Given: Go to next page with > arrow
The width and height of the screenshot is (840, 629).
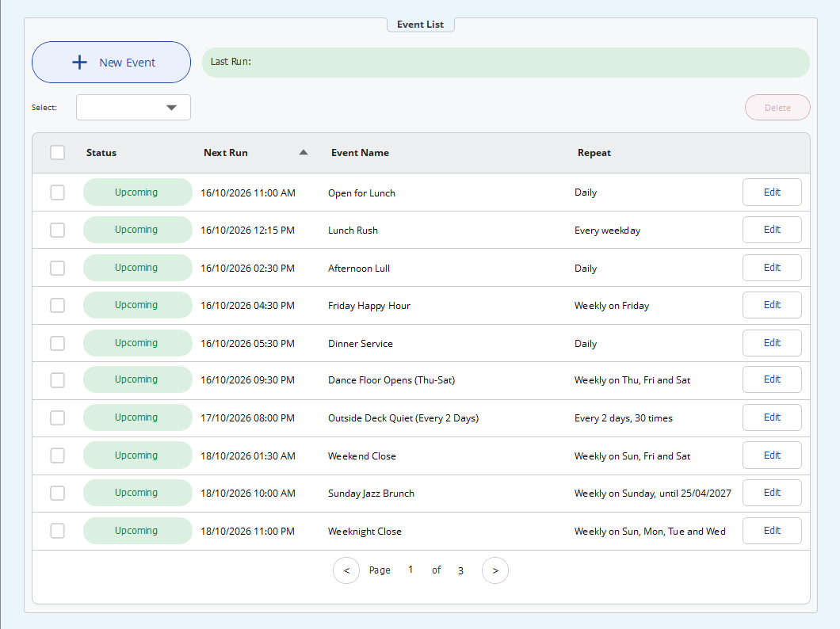Looking at the screenshot, I should [495, 570].
